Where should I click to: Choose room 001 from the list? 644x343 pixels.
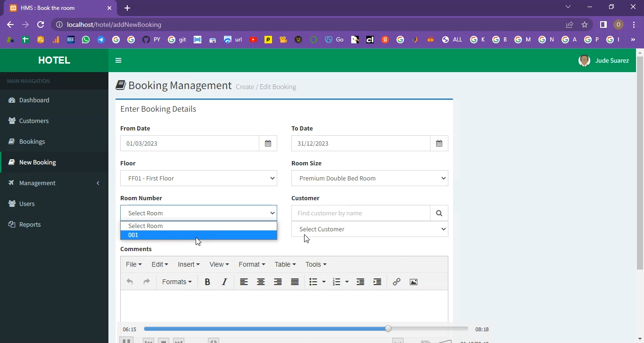tap(198, 235)
